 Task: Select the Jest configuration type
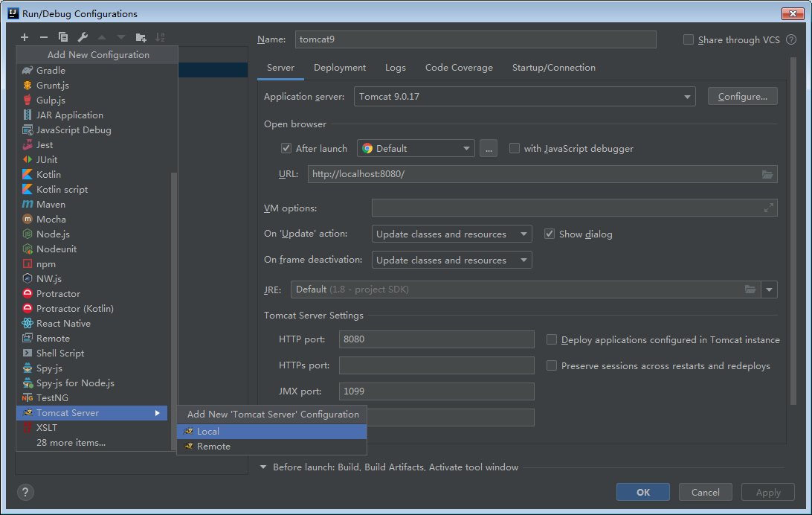[x=92, y=145]
